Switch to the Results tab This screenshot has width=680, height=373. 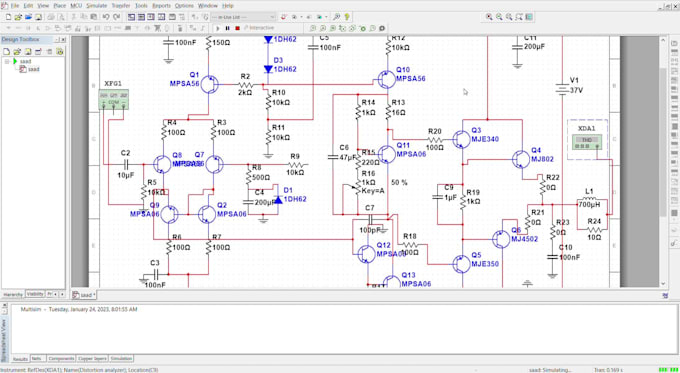point(20,359)
